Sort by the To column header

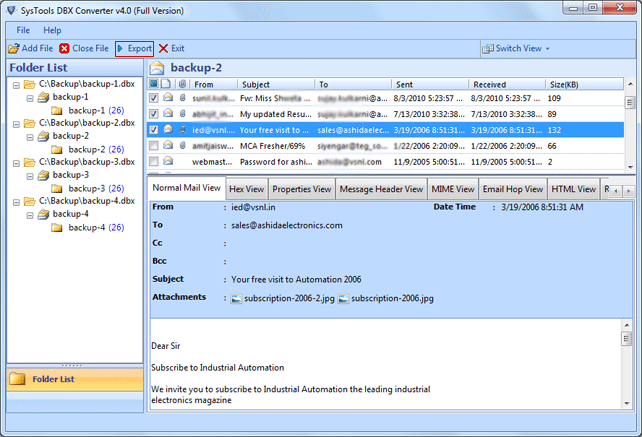tap(353, 84)
